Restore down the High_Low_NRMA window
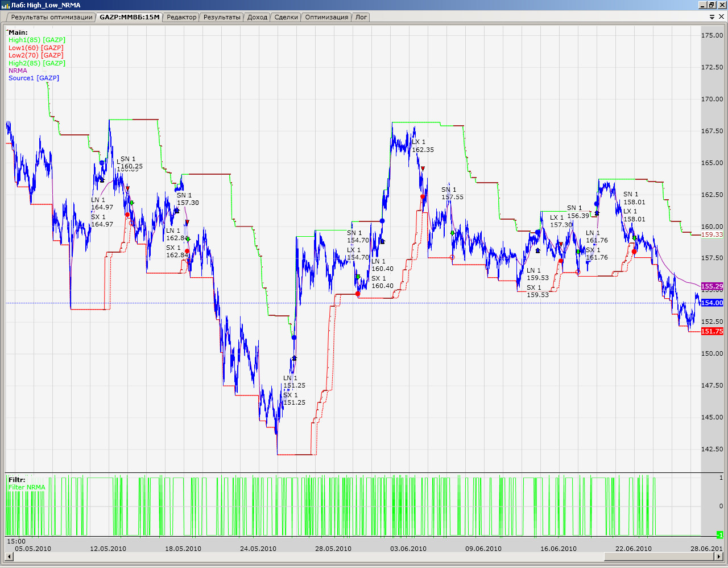This screenshot has width=728, height=568. coord(711,5)
